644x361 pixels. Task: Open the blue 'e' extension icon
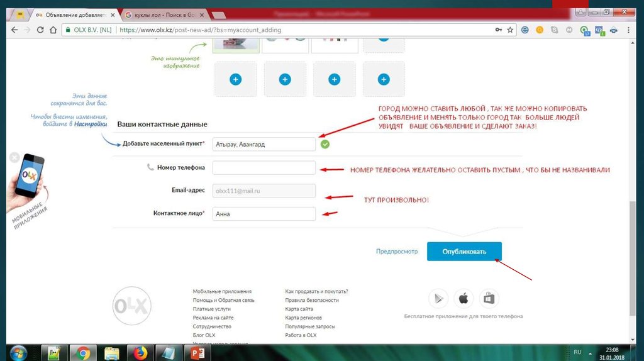point(525,30)
